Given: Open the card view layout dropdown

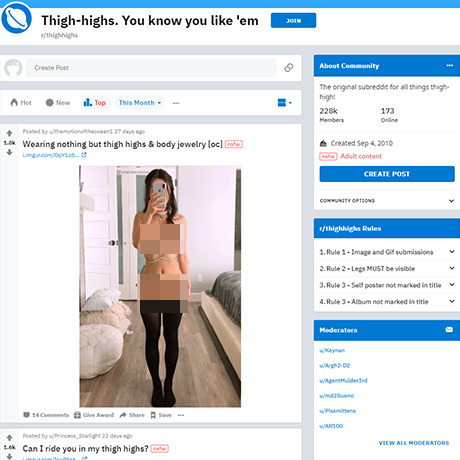Looking at the screenshot, I should [x=284, y=103].
